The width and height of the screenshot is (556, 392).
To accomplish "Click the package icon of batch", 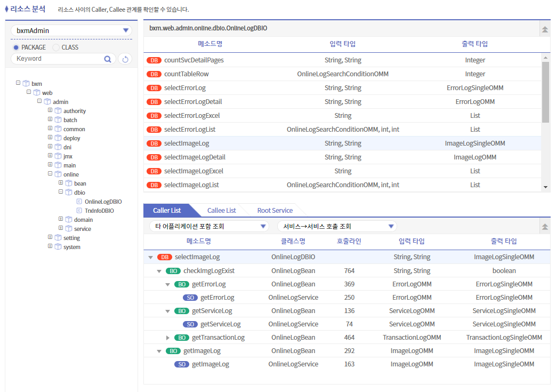I will (58, 120).
